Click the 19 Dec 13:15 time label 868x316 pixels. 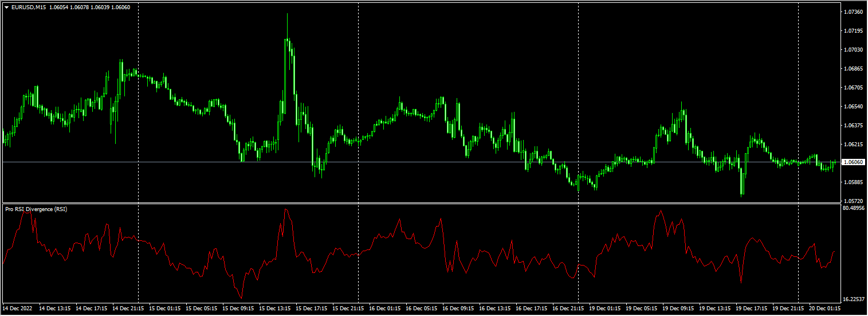click(x=715, y=309)
